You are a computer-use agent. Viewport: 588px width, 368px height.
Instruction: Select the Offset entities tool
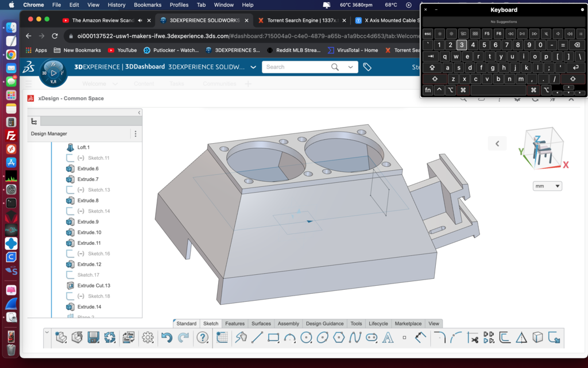point(505,337)
